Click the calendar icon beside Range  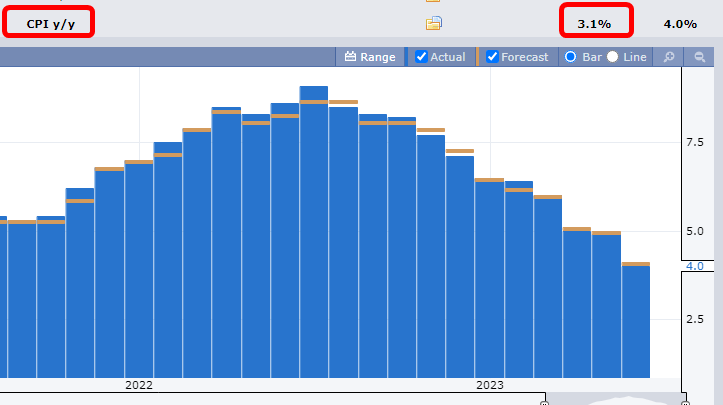[350, 57]
